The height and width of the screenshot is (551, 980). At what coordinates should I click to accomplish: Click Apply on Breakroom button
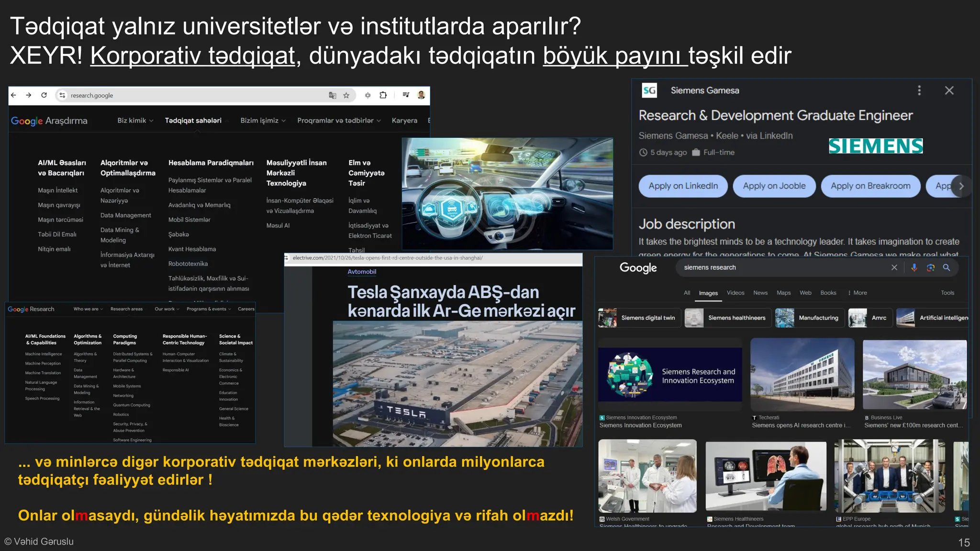tap(870, 186)
